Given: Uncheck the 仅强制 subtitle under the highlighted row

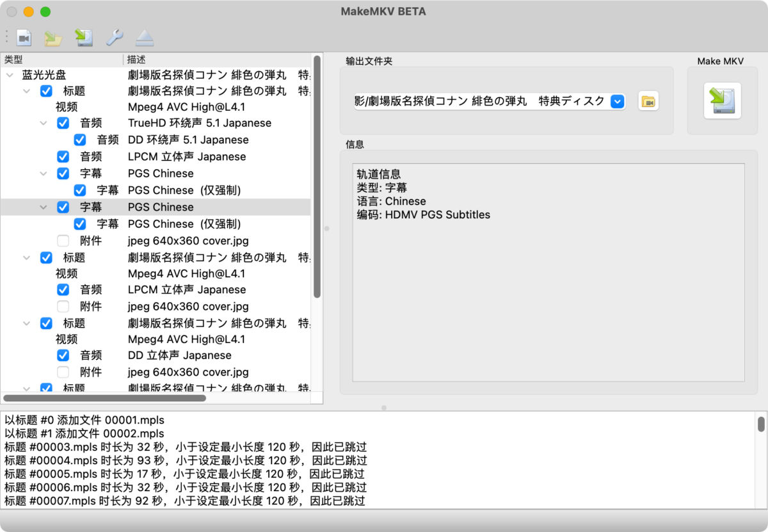Looking at the screenshot, I should pyautogui.click(x=80, y=224).
